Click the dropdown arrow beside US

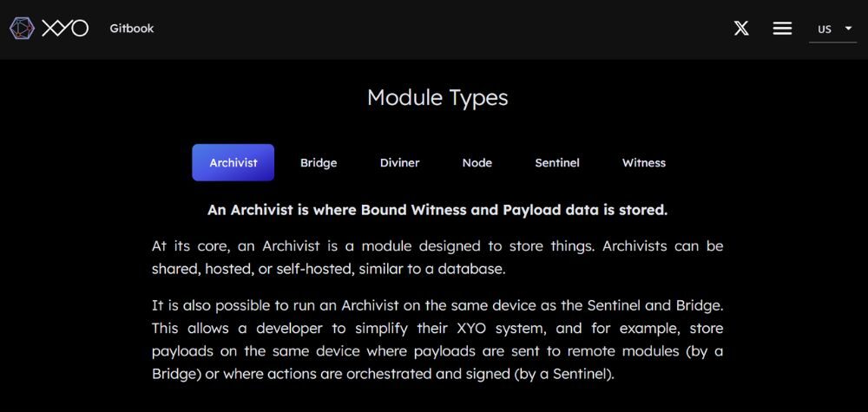[x=848, y=29]
